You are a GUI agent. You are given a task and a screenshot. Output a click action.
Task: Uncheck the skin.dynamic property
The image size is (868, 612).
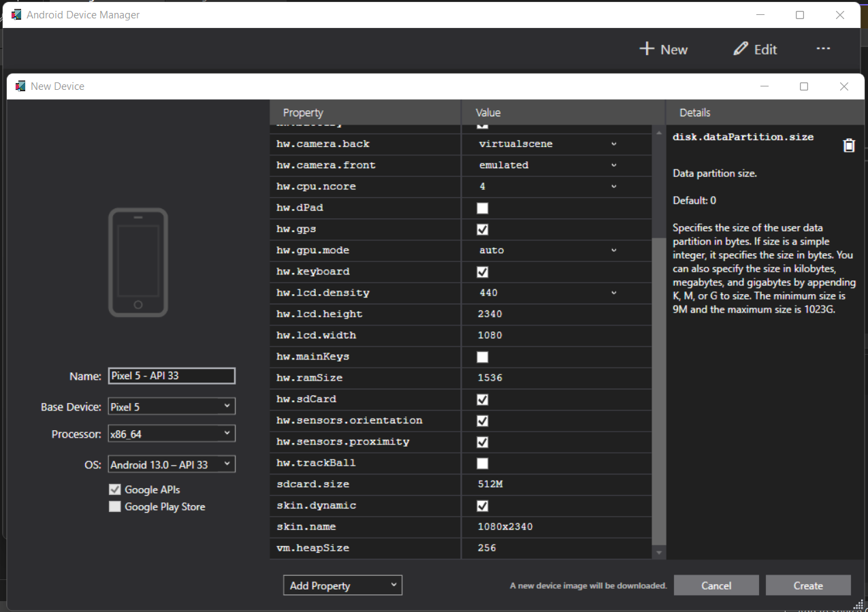point(482,506)
